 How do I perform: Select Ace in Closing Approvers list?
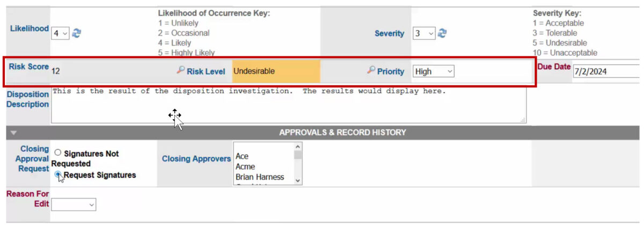pyautogui.click(x=242, y=156)
